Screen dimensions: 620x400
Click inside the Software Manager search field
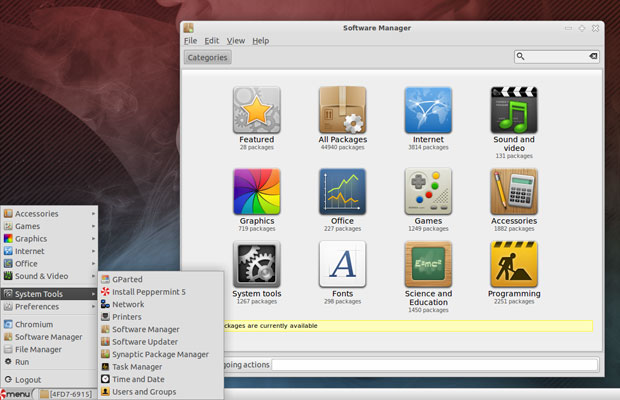pos(557,57)
